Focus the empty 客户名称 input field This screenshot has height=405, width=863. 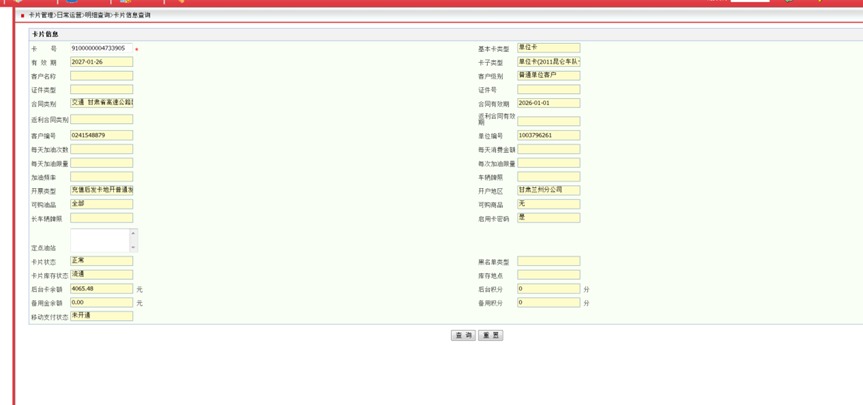[101, 76]
